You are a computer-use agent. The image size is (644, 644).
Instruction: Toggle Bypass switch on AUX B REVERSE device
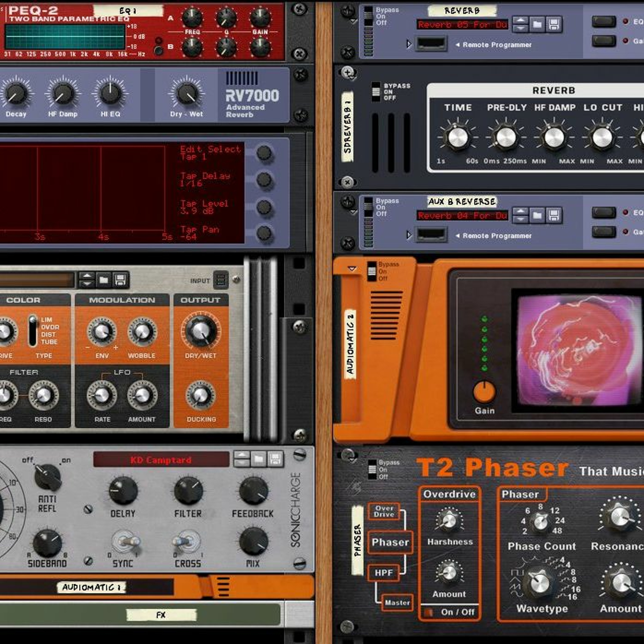pyautogui.click(x=368, y=207)
